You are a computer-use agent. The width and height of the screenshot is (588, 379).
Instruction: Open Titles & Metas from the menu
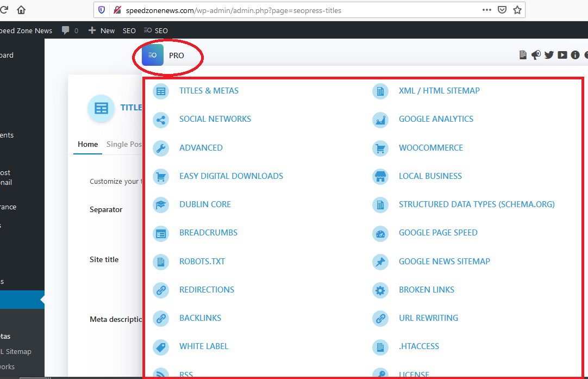(209, 91)
